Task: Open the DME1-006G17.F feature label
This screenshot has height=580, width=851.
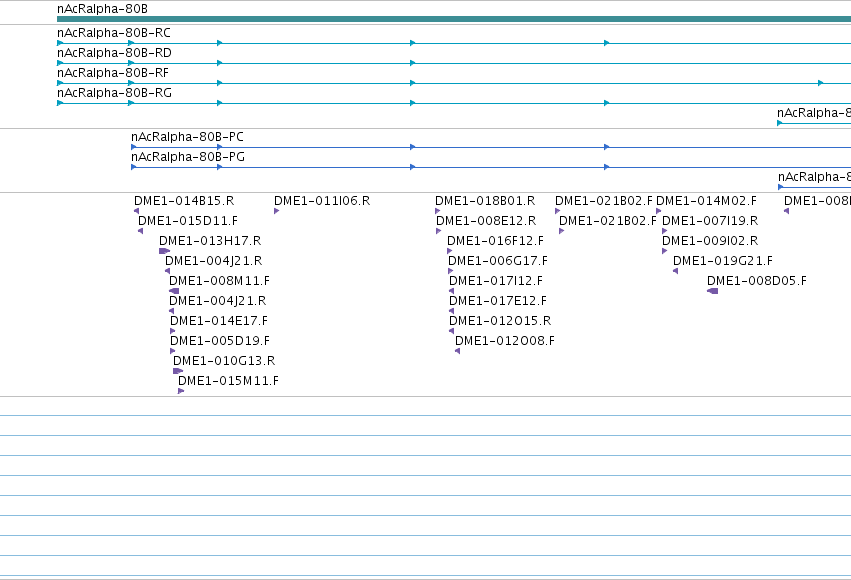Action: point(498,261)
